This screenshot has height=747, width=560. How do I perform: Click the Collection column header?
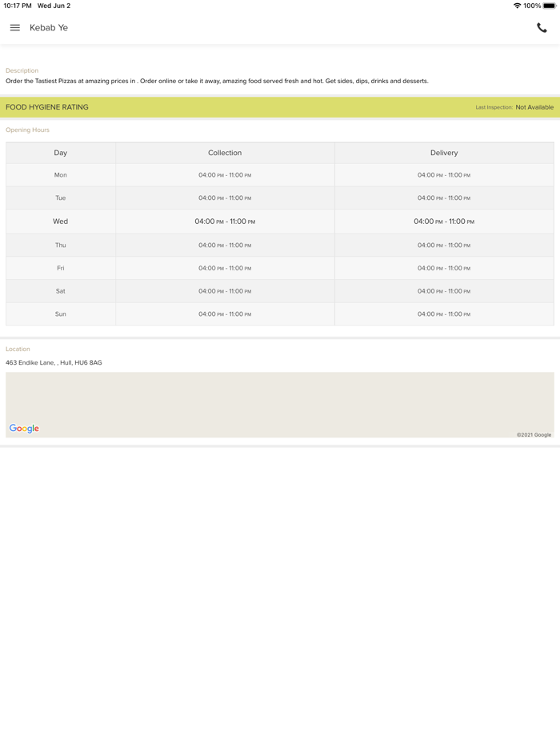225,153
